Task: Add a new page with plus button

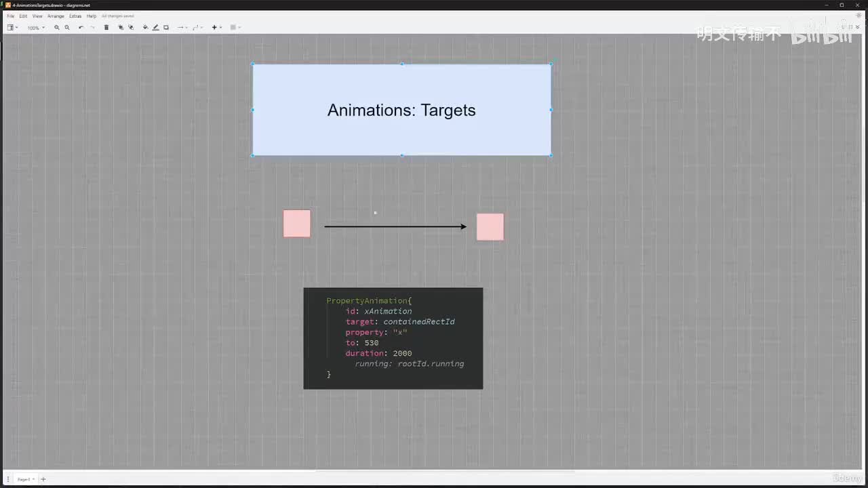Action: [43, 479]
